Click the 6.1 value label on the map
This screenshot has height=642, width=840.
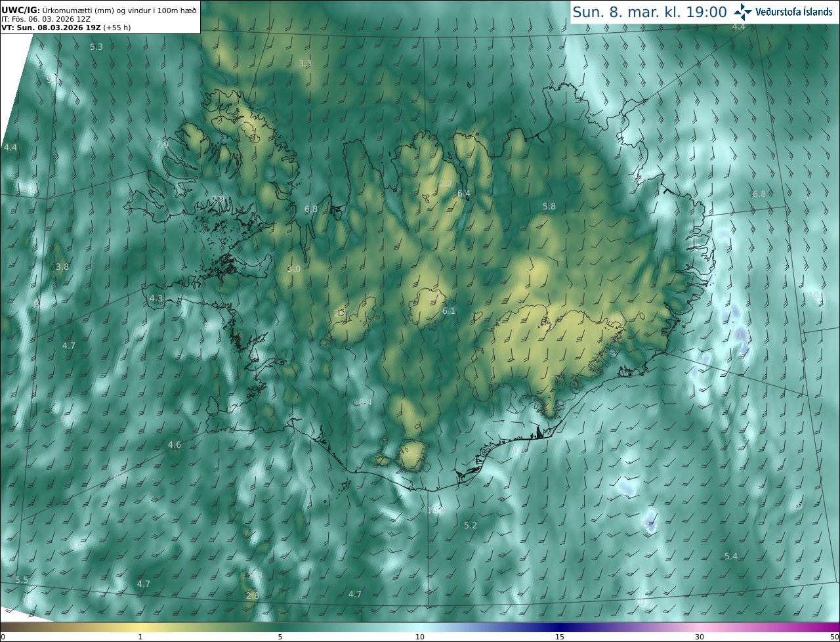[449, 310]
